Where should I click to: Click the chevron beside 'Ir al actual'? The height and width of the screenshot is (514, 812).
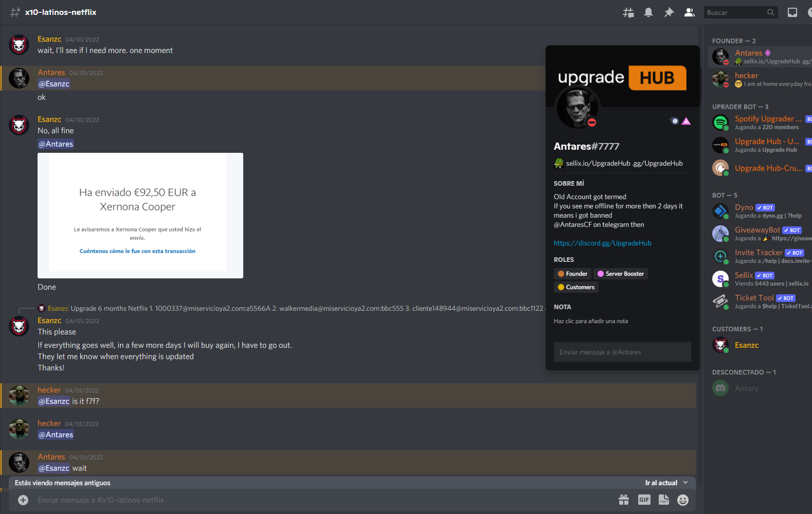[685, 483]
